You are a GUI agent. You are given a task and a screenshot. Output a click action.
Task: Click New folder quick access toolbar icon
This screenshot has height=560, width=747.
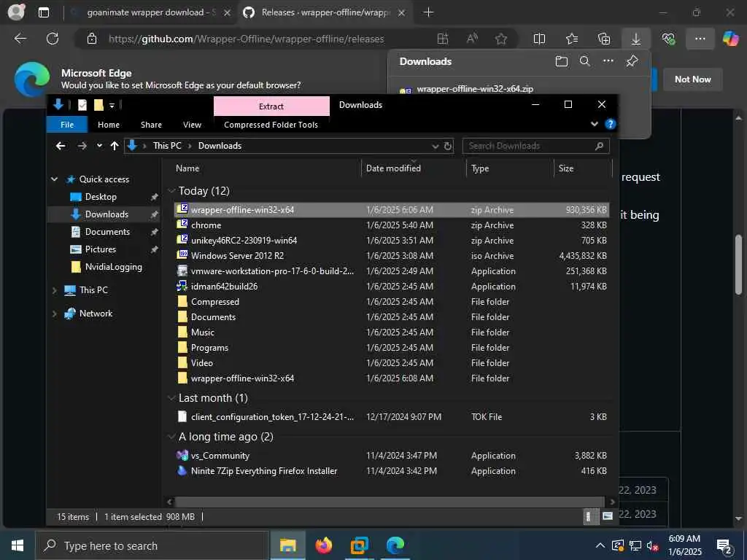pos(98,105)
